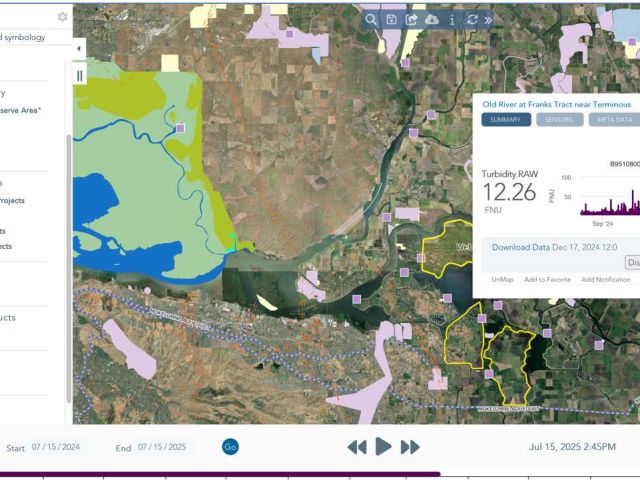Click the search magnifier icon in map toolbar

371,19
